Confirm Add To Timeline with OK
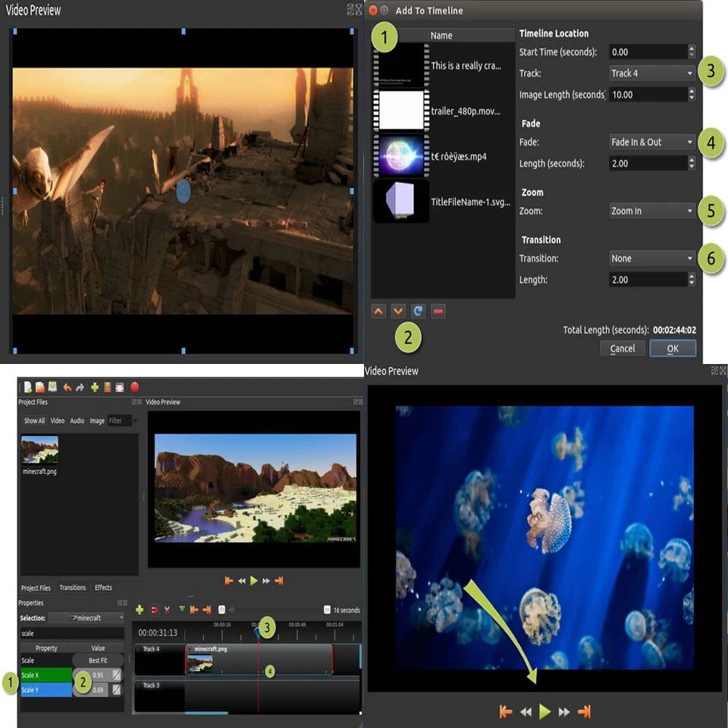 673,348
